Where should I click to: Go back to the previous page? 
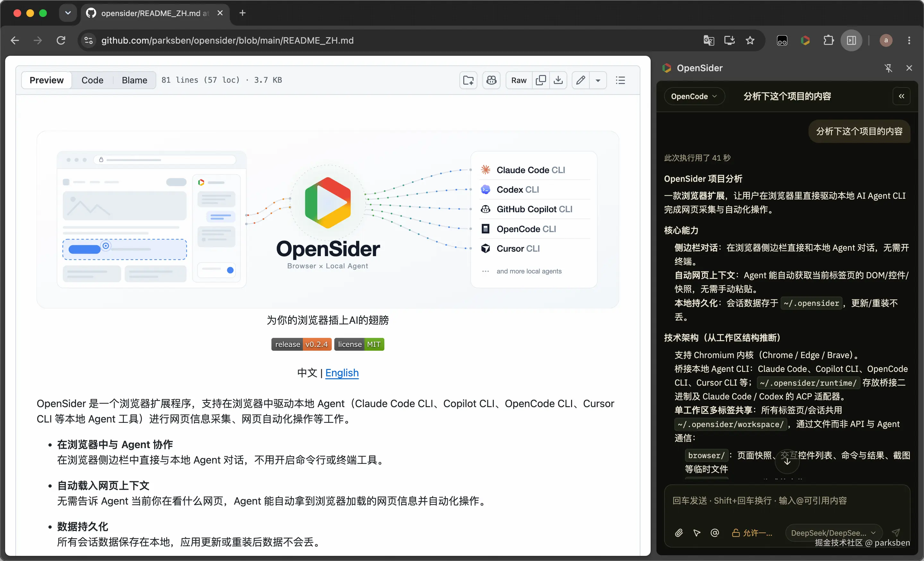pyautogui.click(x=15, y=40)
